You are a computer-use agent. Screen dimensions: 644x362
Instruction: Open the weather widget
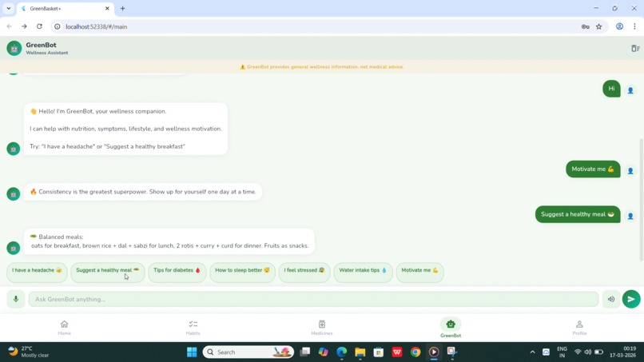point(29,352)
